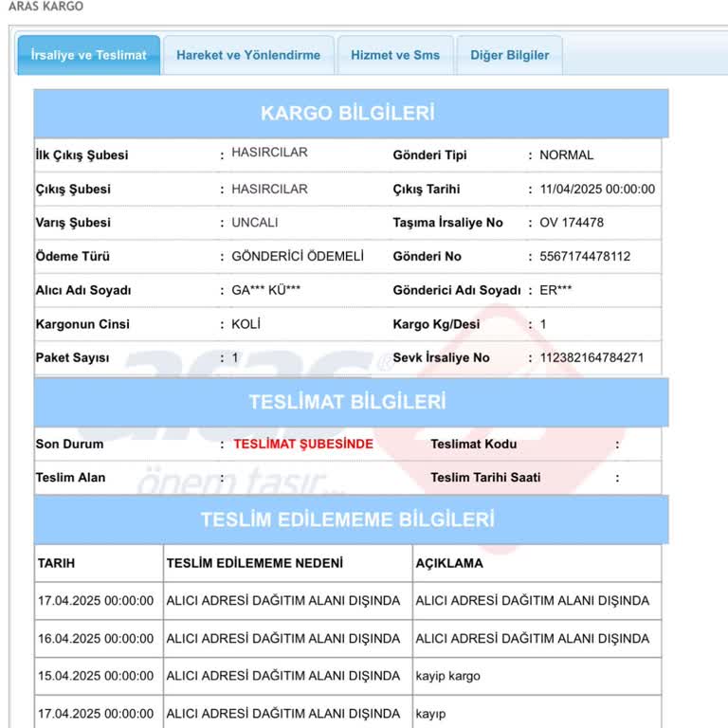This screenshot has height=728, width=728.
Task: Click the TESLİM EDİLEMEME BİLGİLERİ header
Action: tap(351, 519)
